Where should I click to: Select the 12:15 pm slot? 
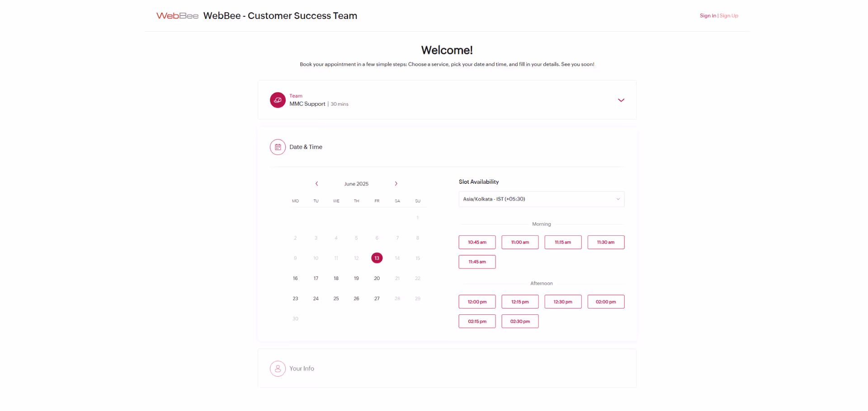520,302
